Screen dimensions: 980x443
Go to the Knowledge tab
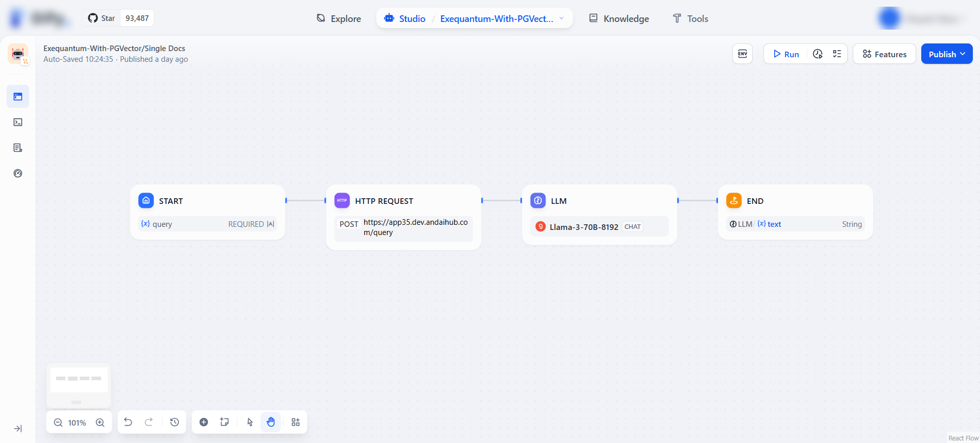tap(619, 19)
